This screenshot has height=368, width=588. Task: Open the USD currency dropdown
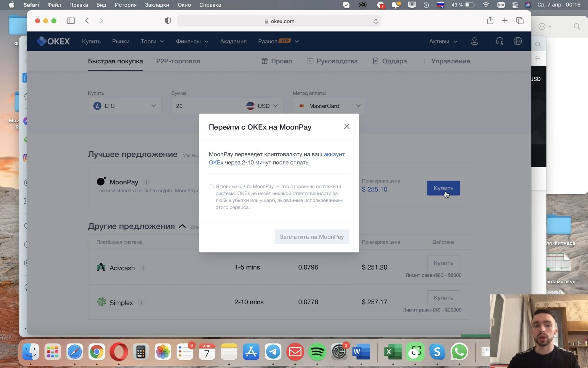(x=262, y=106)
